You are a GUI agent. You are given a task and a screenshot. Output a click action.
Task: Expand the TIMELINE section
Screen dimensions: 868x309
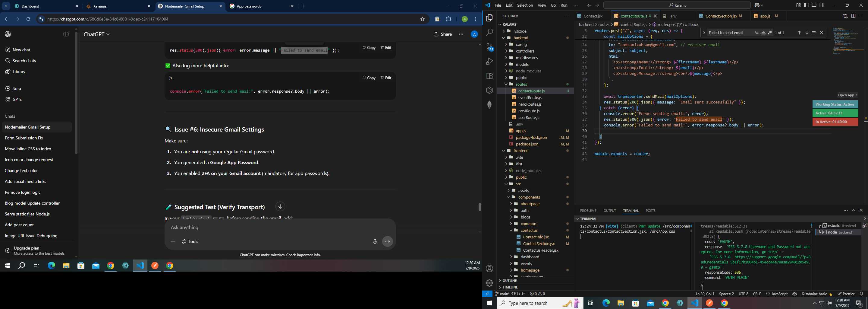[x=535, y=287]
